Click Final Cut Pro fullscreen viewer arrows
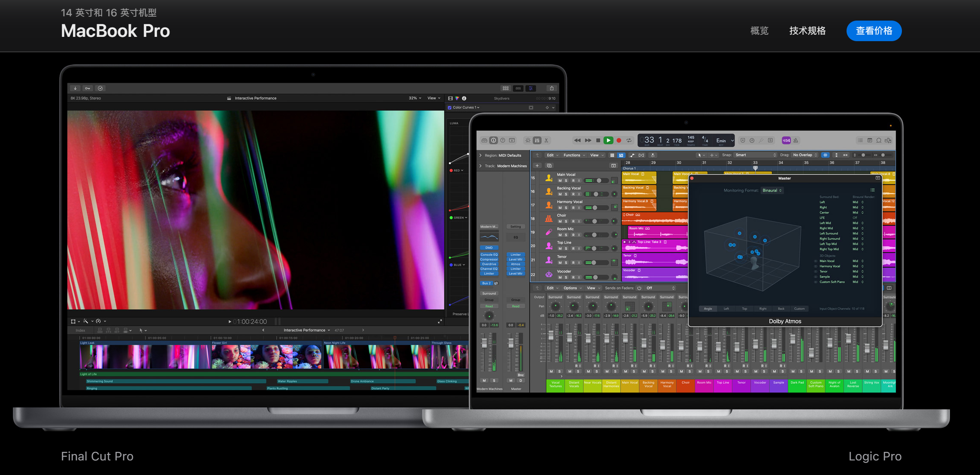This screenshot has width=980, height=475. (x=440, y=322)
